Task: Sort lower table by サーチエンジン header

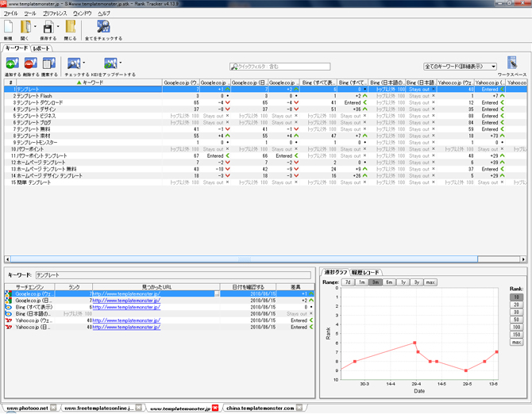Action: tap(29, 287)
